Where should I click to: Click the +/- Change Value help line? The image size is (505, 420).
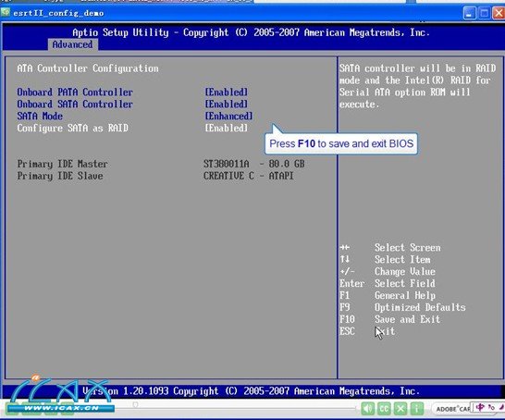(388, 271)
